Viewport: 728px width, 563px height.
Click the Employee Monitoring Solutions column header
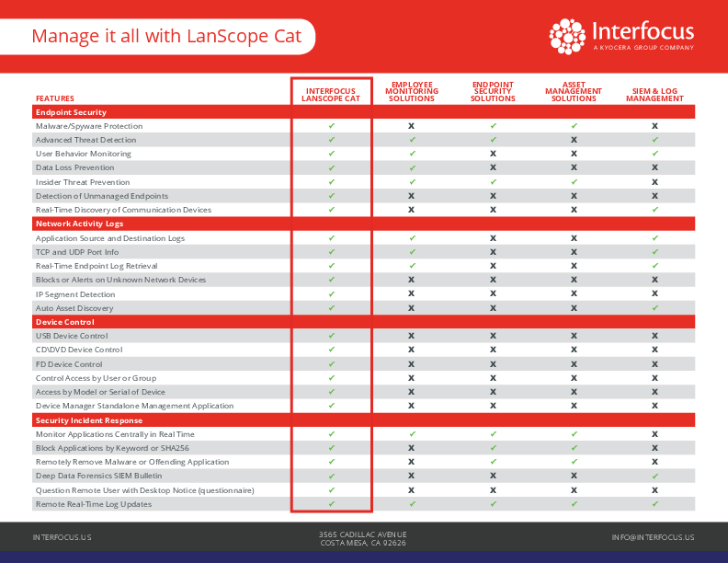[x=412, y=91]
